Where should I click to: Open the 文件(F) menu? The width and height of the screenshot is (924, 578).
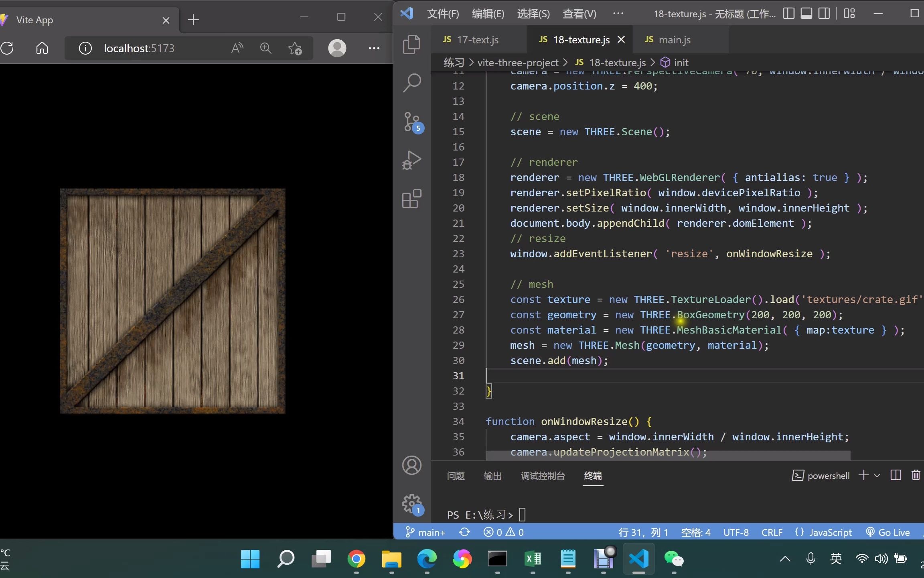pyautogui.click(x=443, y=14)
